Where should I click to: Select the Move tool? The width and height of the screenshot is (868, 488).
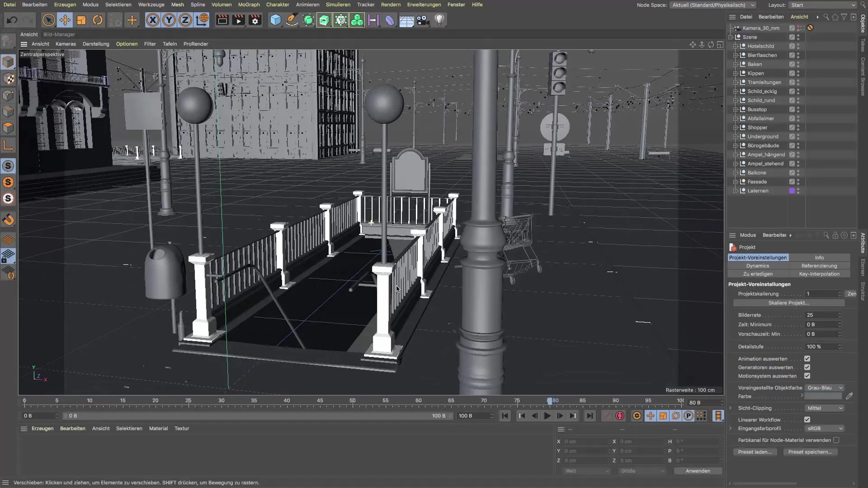click(65, 20)
